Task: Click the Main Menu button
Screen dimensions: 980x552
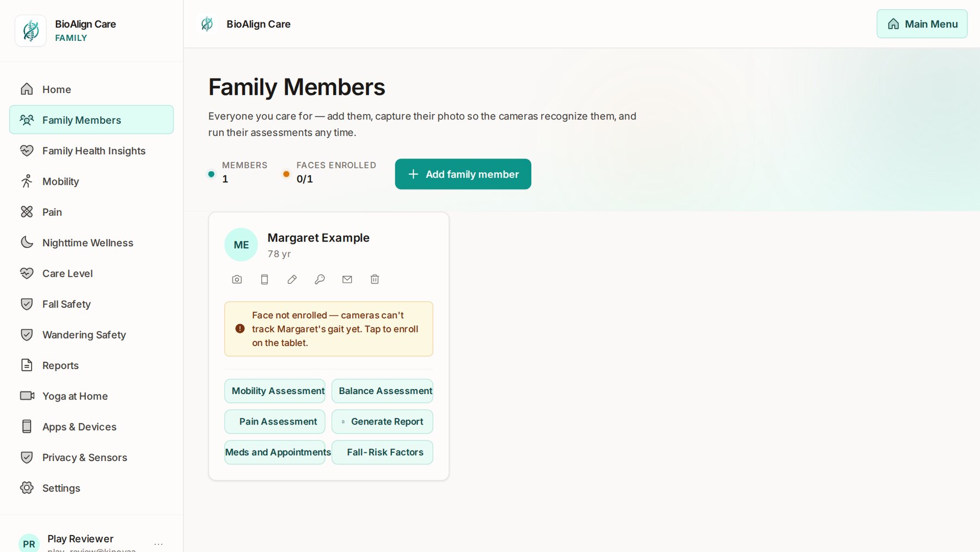Action: coord(922,24)
